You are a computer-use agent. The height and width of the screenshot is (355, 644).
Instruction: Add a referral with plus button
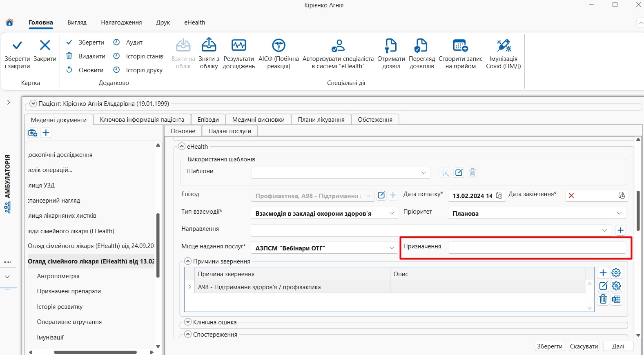pyautogui.click(x=621, y=230)
